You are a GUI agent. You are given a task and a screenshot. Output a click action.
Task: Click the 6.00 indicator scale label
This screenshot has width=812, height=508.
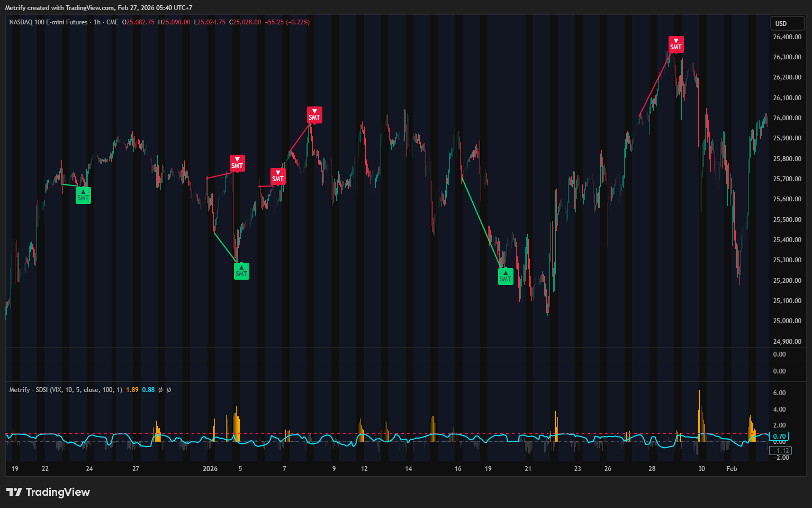779,393
